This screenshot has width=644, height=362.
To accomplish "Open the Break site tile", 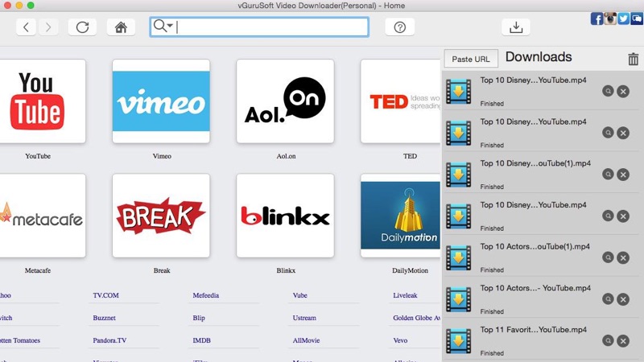I will pyautogui.click(x=161, y=216).
